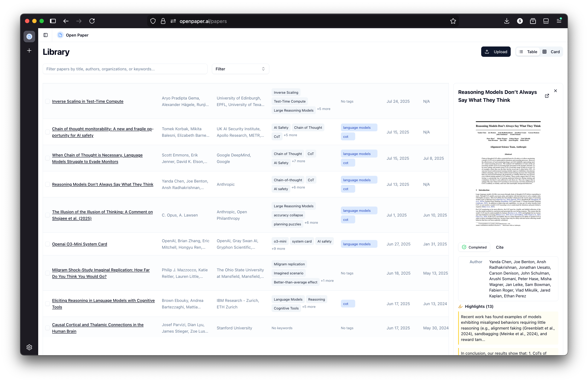588x382 pixels.
Task: Expand +5 more tags on Inverse Scaling row
Action: tap(324, 109)
